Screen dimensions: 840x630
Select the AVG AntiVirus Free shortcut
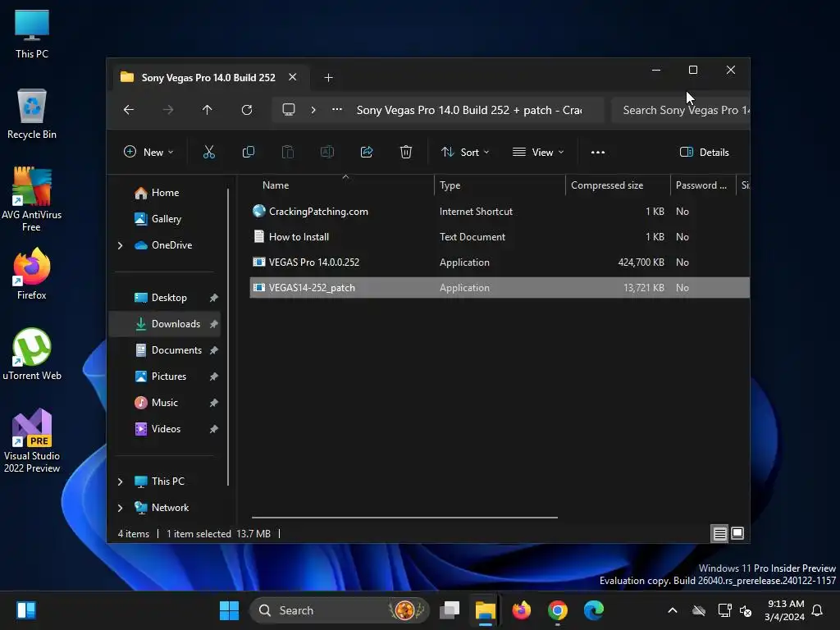[x=32, y=199]
